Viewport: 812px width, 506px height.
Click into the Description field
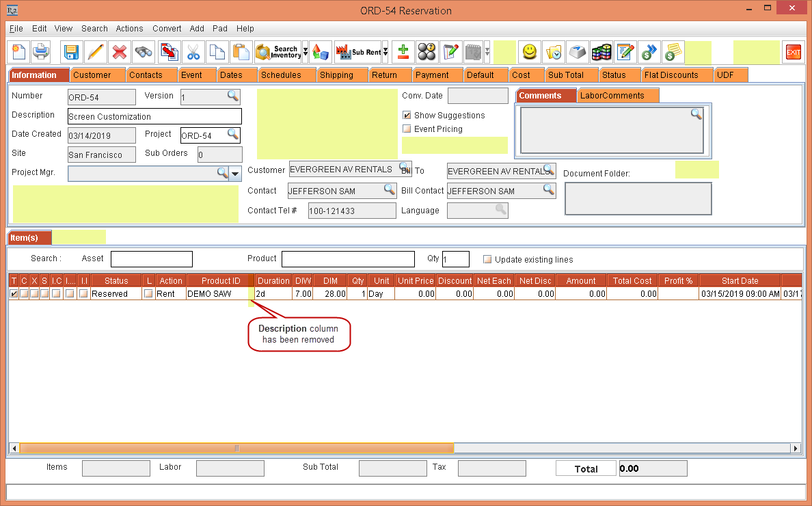point(154,116)
